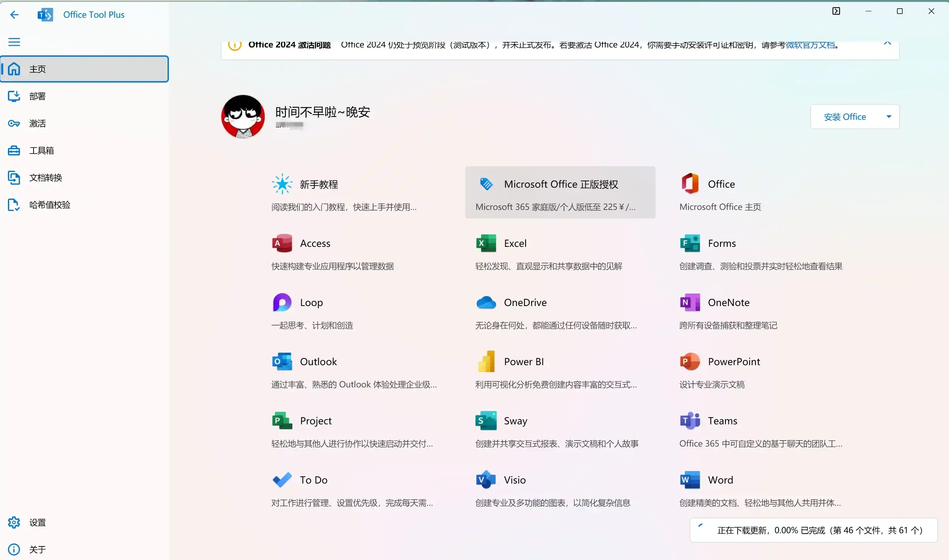Click the OneDrive description 无论身在何处
949x560 pixels.
tap(556, 326)
